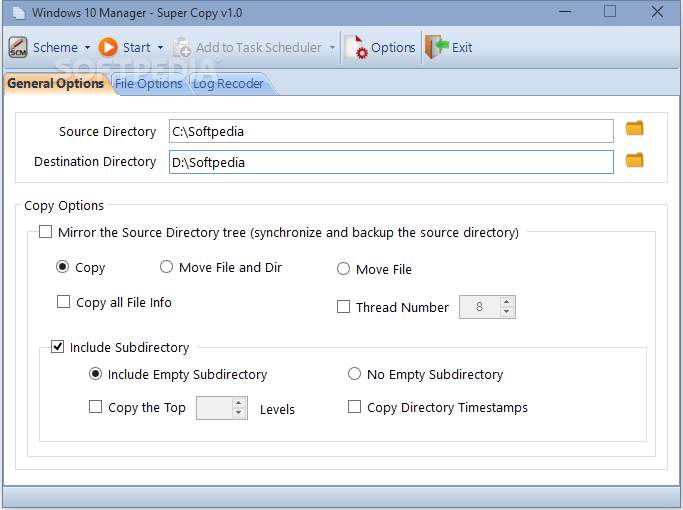The height and width of the screenshot is (510, 683).
Task: Click the Thread Number value field
Action: pos(480,307)
